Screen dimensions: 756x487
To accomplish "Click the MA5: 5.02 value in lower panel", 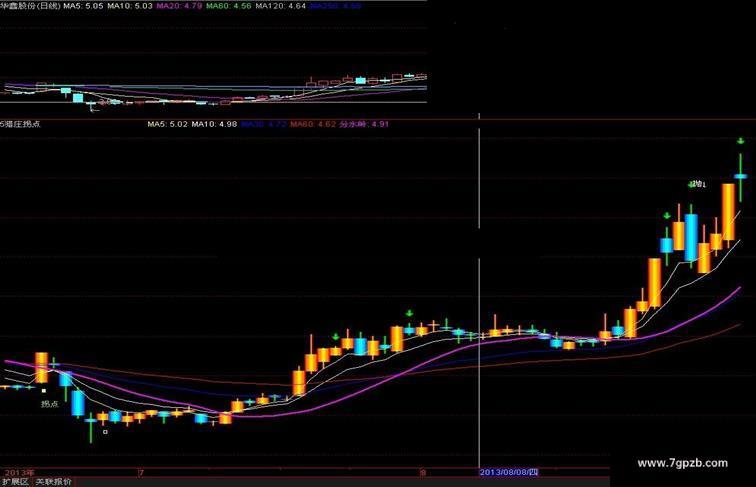I will 167,124.
